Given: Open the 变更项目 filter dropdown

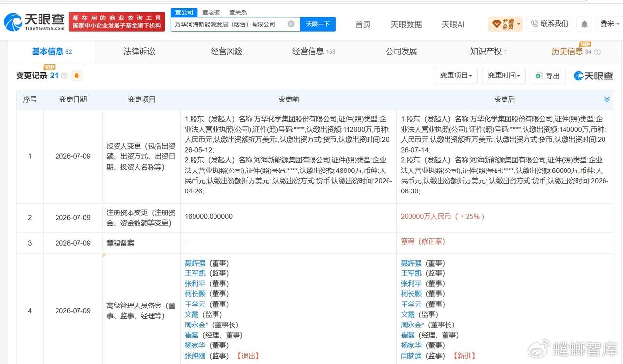Looking at the screenshot, I should point(456,76).
